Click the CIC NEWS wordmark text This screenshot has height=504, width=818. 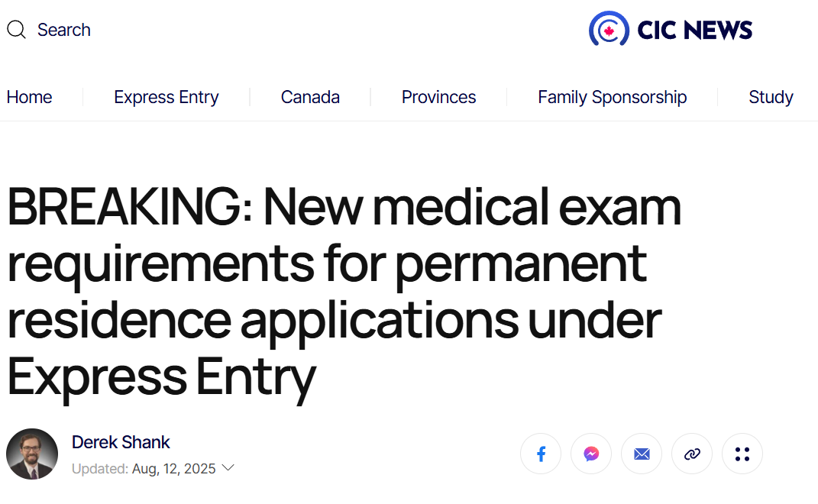[x=695, y=30]
